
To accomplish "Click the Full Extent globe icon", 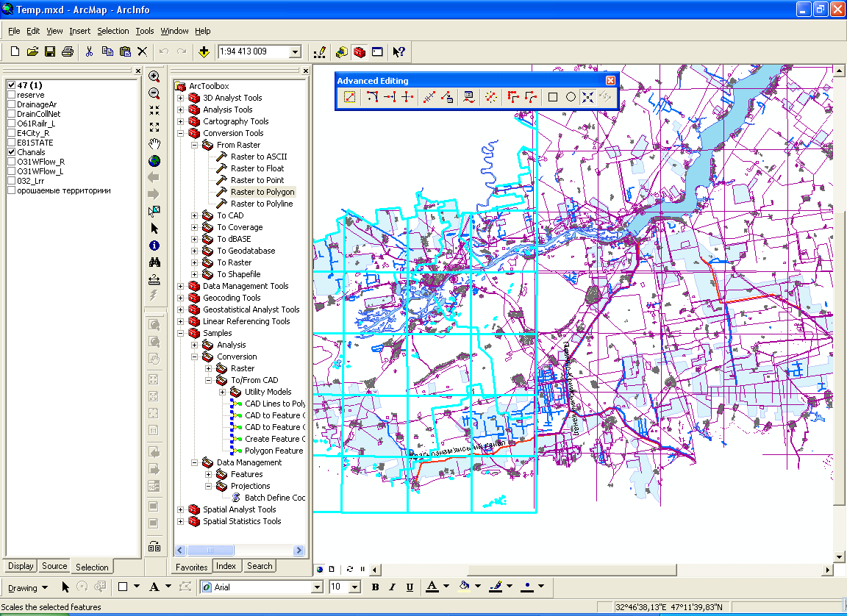I will pyautogui.click(x=154, y=161).
